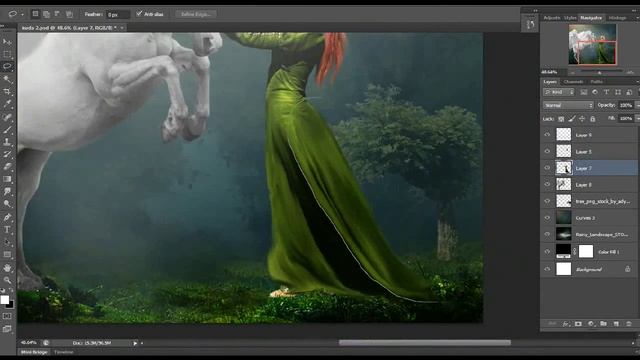Click Subtract from Selection mode
640x360 pixels.
(58, 14)
